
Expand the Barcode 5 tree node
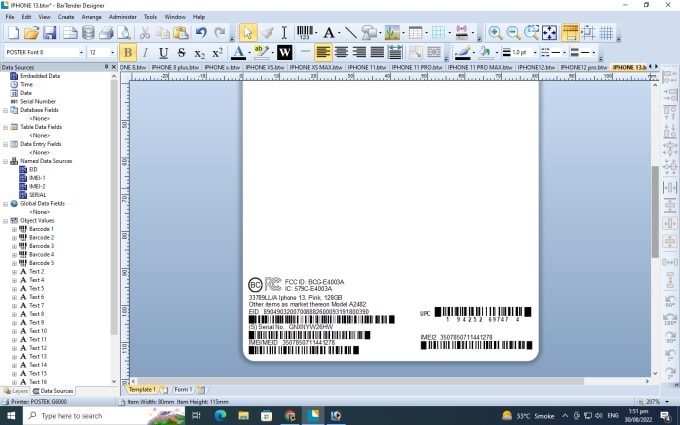(14, 263)
